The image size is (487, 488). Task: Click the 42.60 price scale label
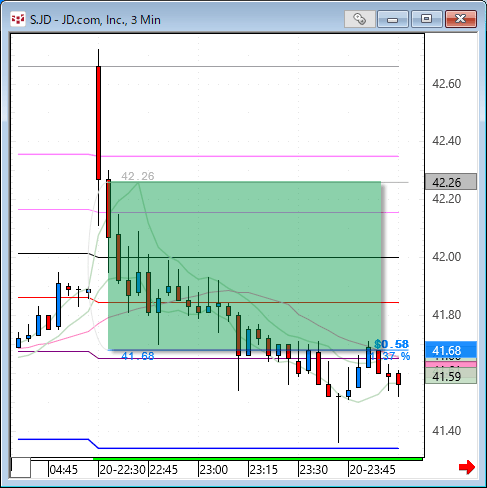[x=446, y=83]
